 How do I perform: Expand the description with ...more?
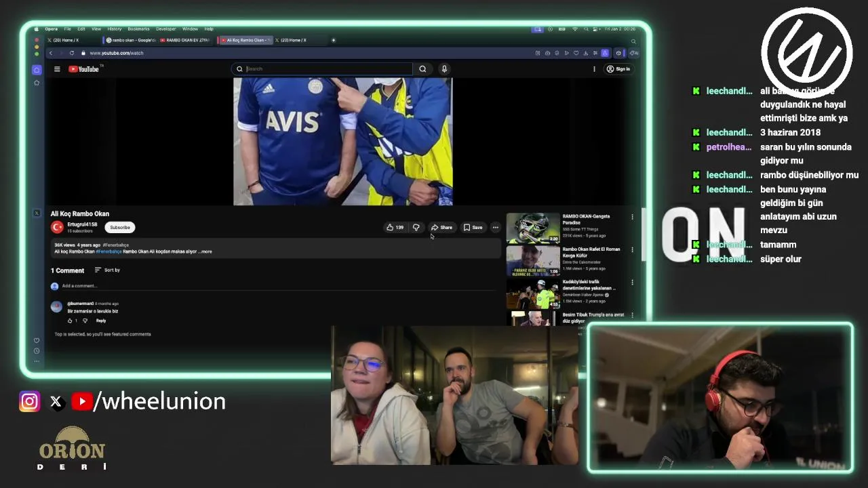click(205, 251)
